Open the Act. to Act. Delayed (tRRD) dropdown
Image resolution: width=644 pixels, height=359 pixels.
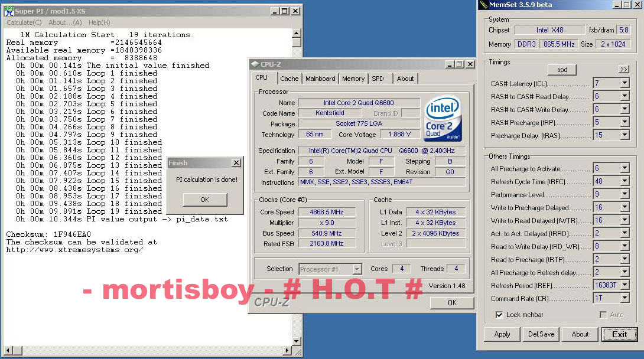[625, 233]
